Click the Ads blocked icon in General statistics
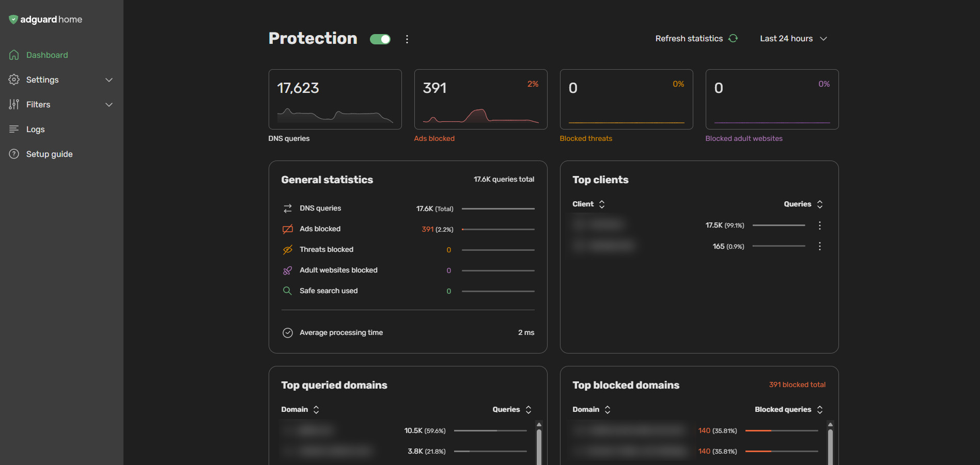The width and height of the screenshot is (980, 465). click(288, 229)
